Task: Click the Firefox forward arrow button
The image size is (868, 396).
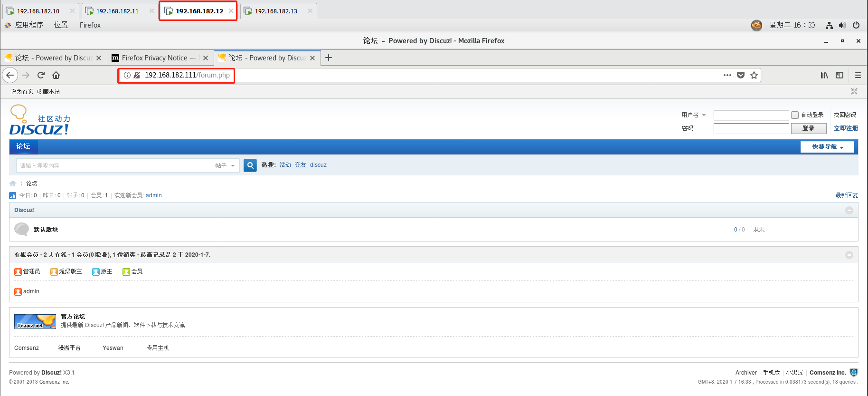Action: tap(26, 75)
